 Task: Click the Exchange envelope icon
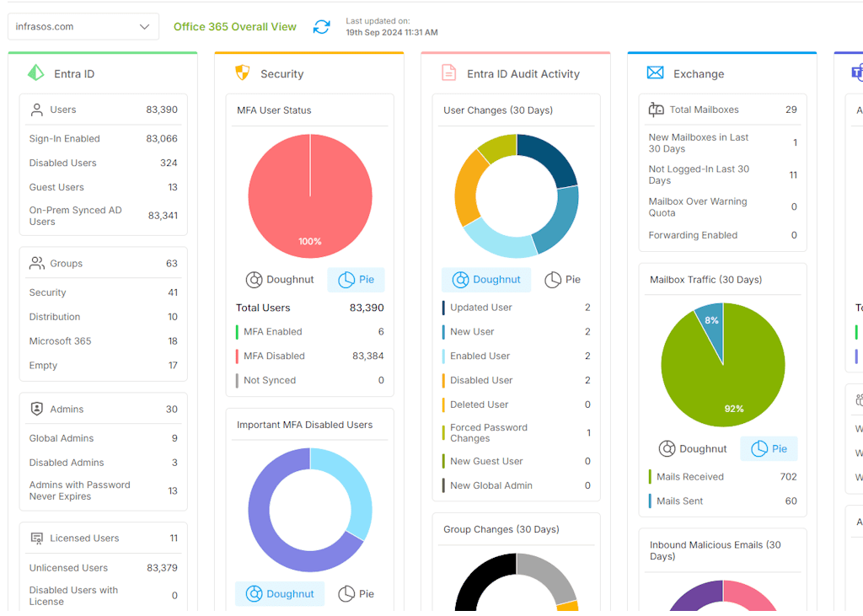[655, 73]
